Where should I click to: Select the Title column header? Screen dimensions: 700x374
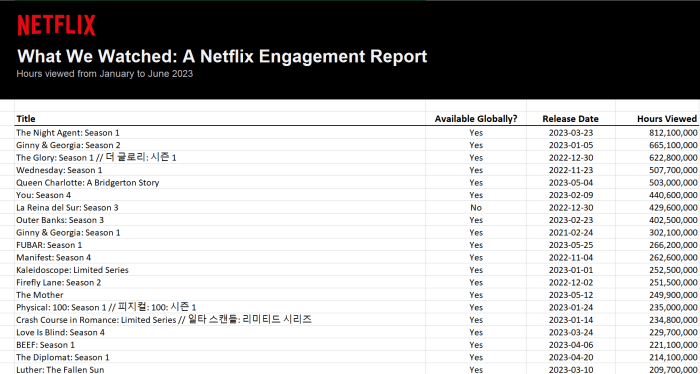click(26, 119)
